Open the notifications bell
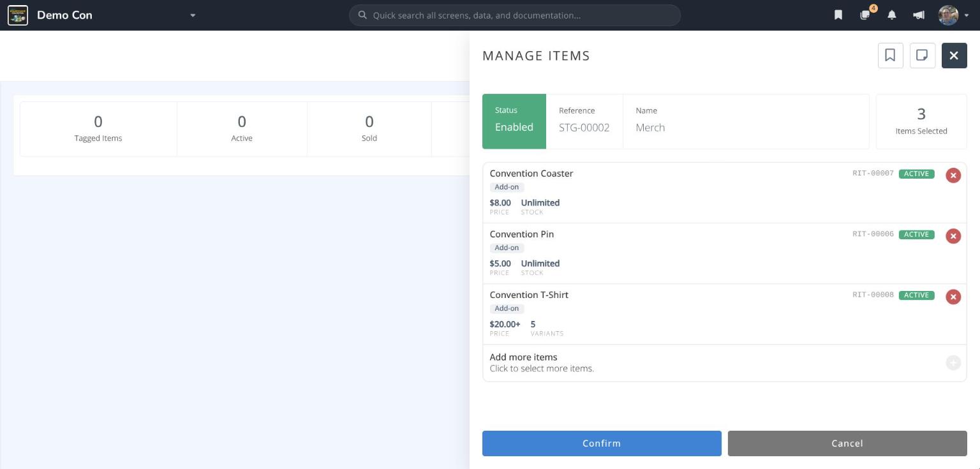The image size is (980, 469). 892,15
